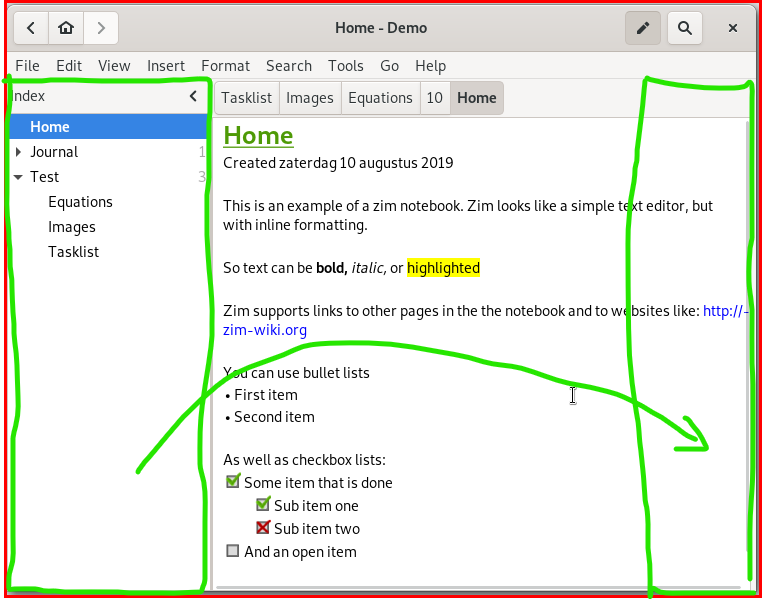
Task: Click 'First item' bullet text
Action: [266, 395]
